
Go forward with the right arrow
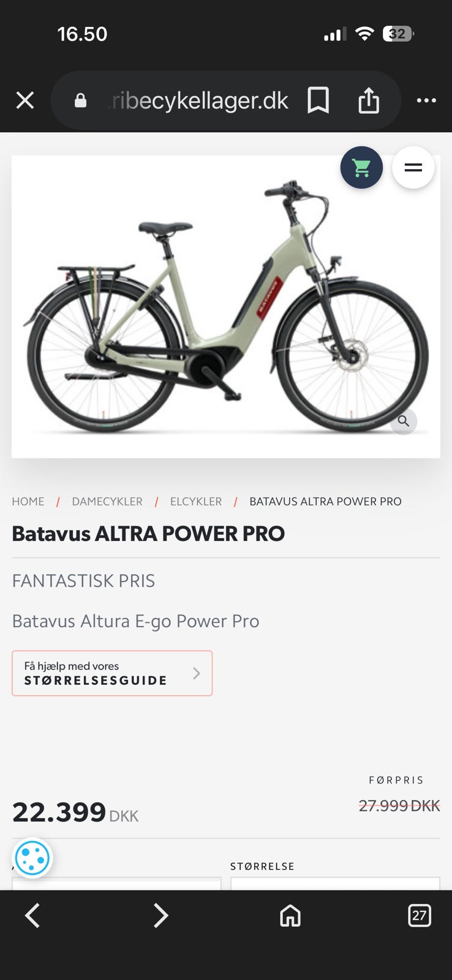(x=160, y=916)
